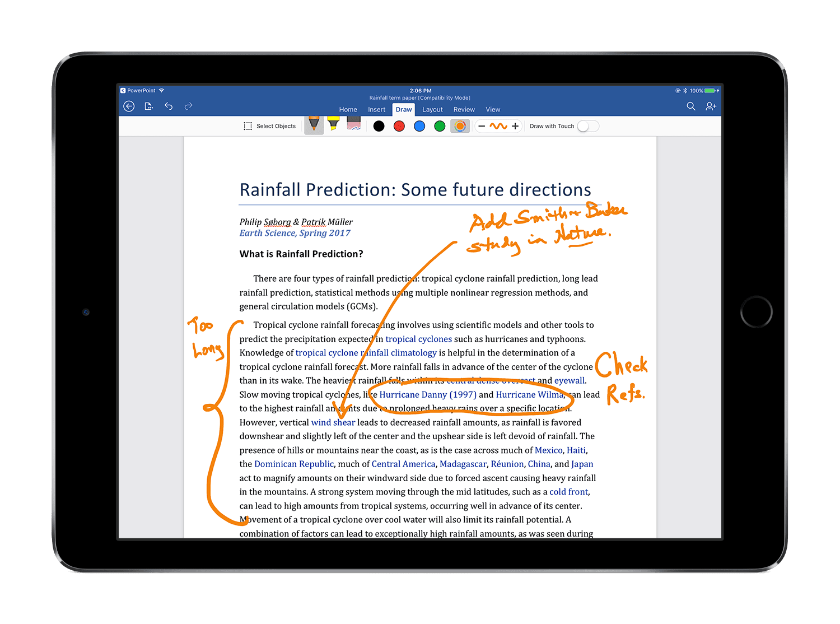This screenshot has width=840, height=624.
Task: Switch to the Insert tab
Action: coord(376,110)
